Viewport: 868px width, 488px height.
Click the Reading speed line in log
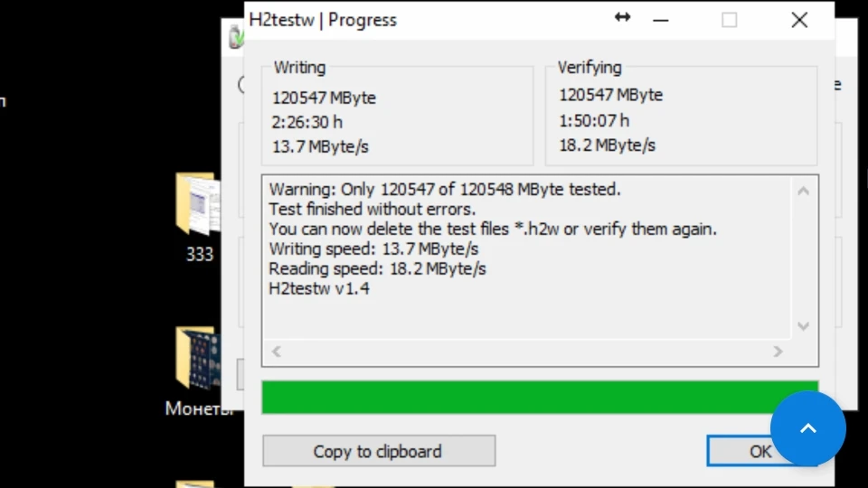point(377,269)
